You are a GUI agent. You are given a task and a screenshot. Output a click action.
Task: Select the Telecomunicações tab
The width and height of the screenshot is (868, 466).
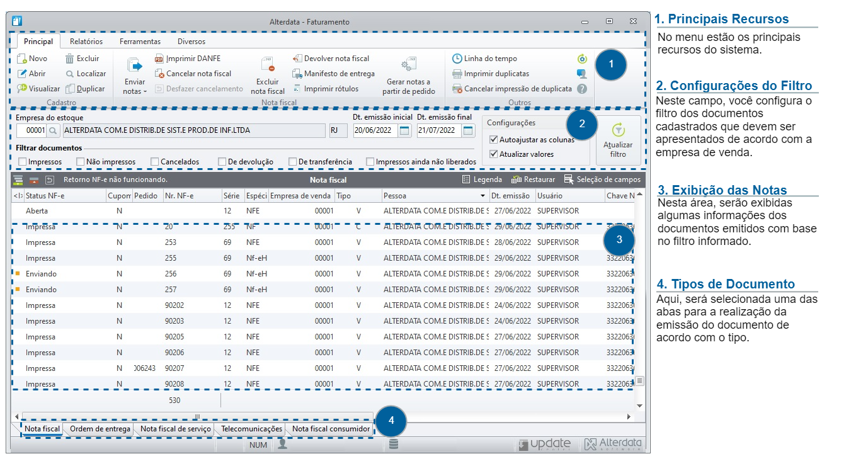pos(252,429)
